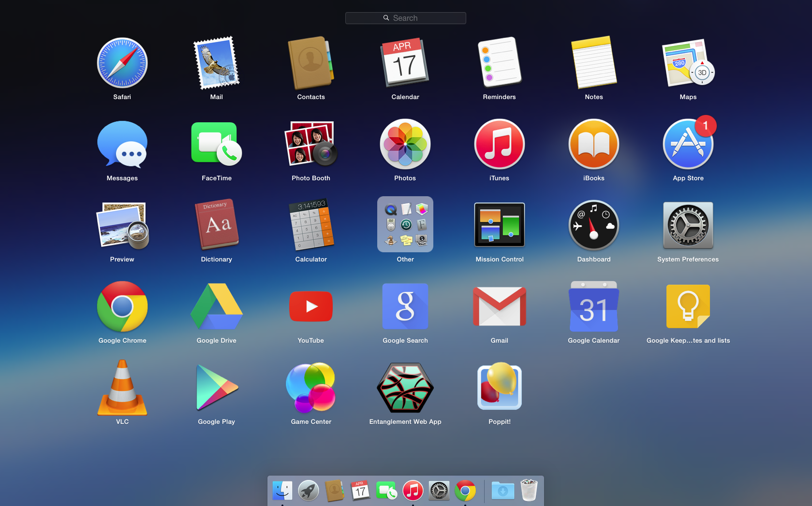Open the Messages app
812x506 pixels.
(122, 144)
